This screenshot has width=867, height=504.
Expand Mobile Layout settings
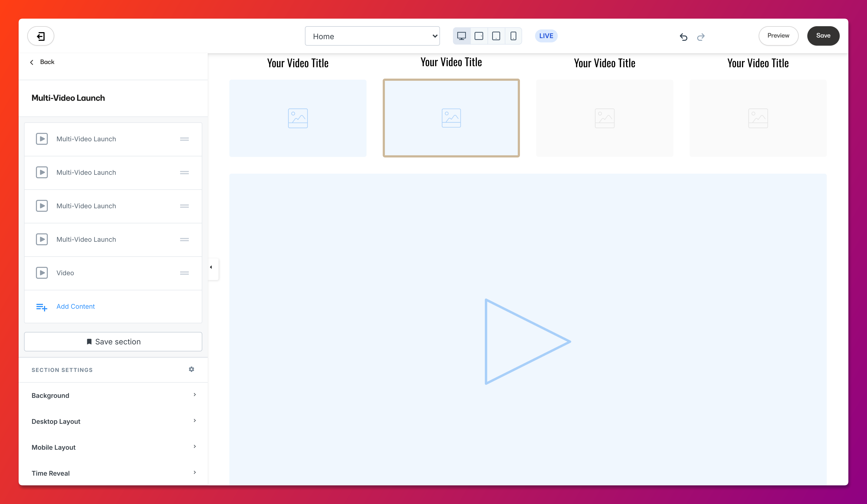tap(113, 447)
